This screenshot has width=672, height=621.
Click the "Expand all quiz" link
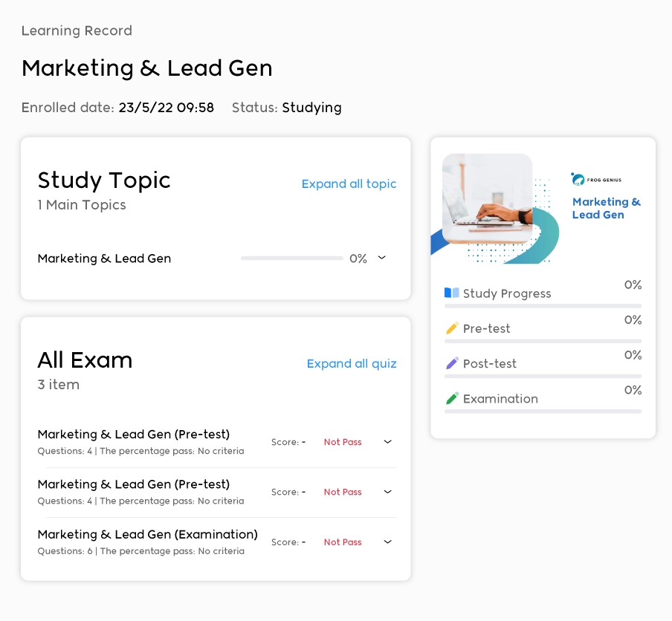(352, 363)
